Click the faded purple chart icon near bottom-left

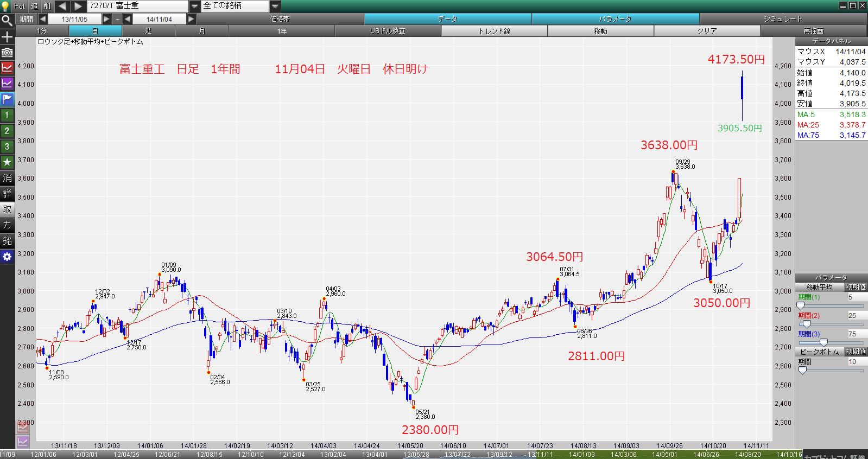coord(23,442)
